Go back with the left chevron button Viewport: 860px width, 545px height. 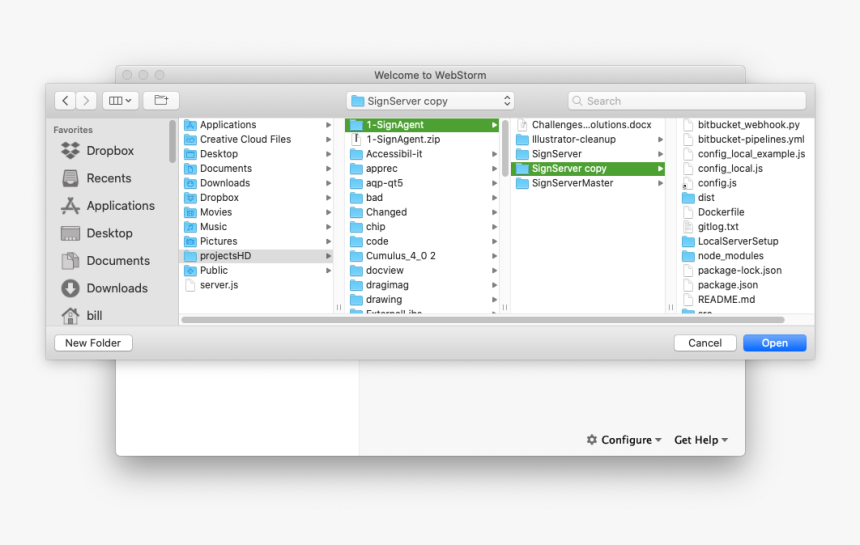(65, 100)
